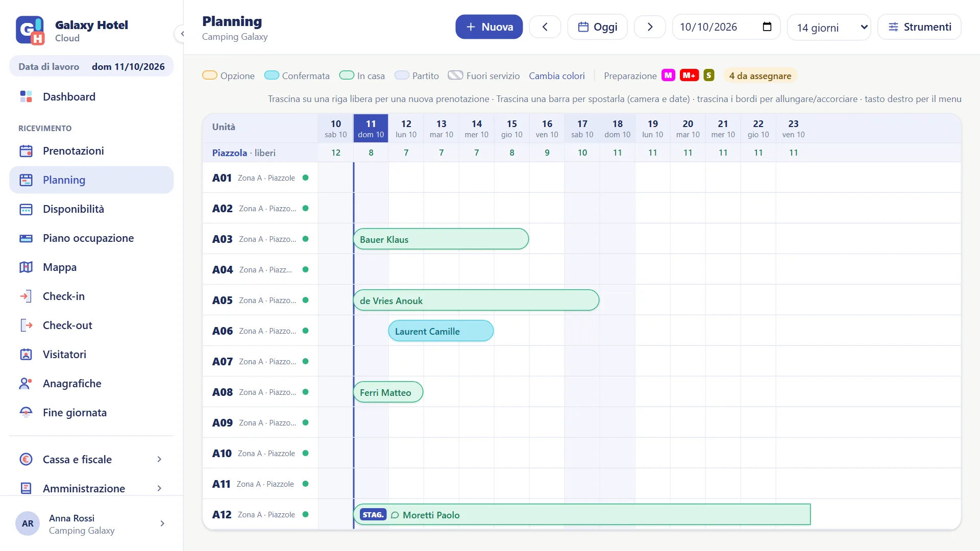
Task: Click the Fuori servizio legend swatch
Action: 455,76
